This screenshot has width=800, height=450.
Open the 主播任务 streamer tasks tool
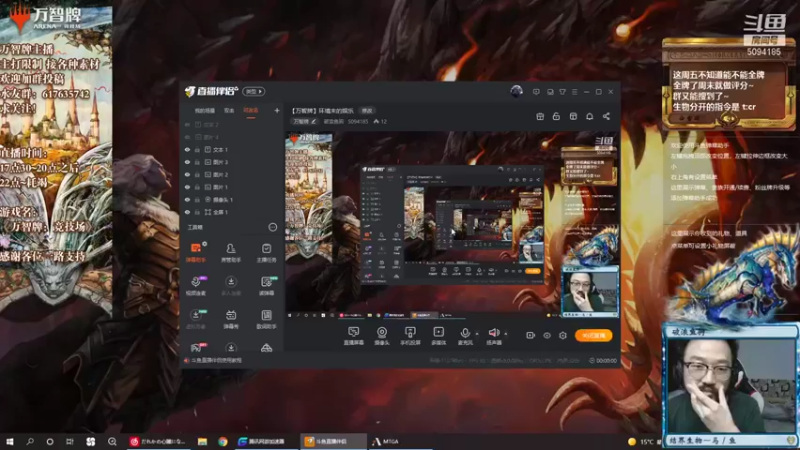[266, 252]
